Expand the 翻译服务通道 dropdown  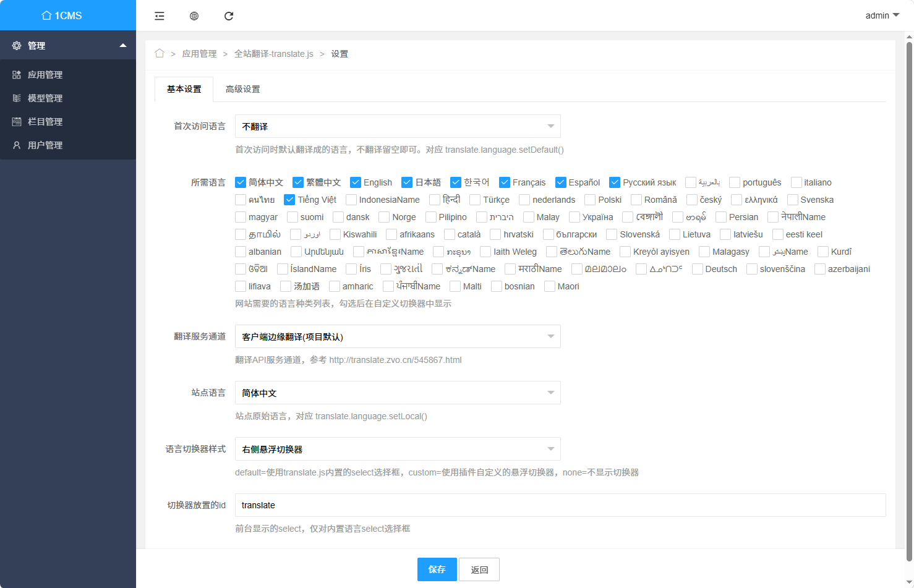(x=398, y=337)
